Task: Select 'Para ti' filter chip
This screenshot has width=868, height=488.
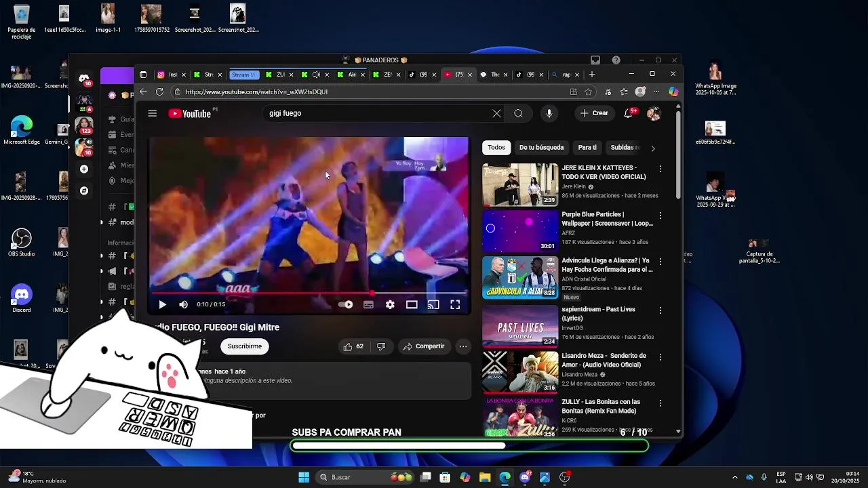Action: 587,147
